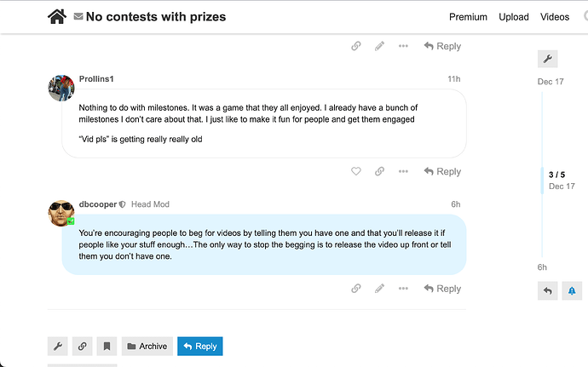This screenshot has width=588, height=367.
Task: Copy link to Prollins1's post
Action: pos(379,171)
